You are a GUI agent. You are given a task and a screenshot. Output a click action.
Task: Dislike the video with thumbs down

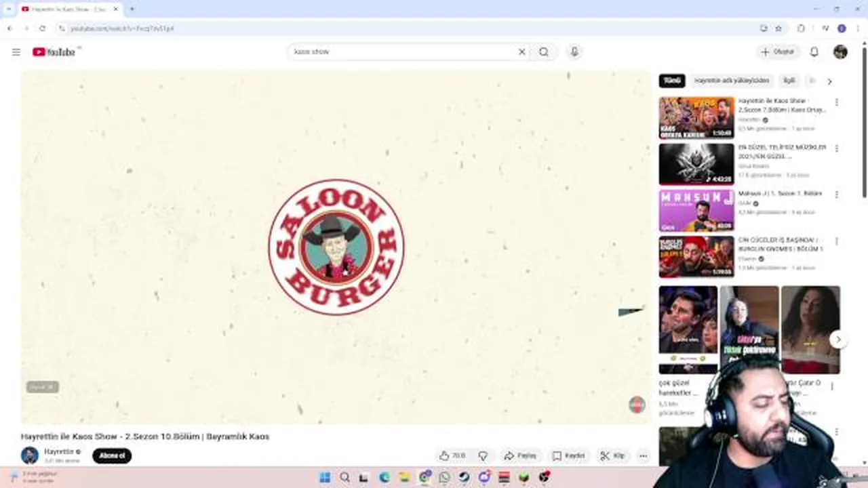(x=483, y=456)
